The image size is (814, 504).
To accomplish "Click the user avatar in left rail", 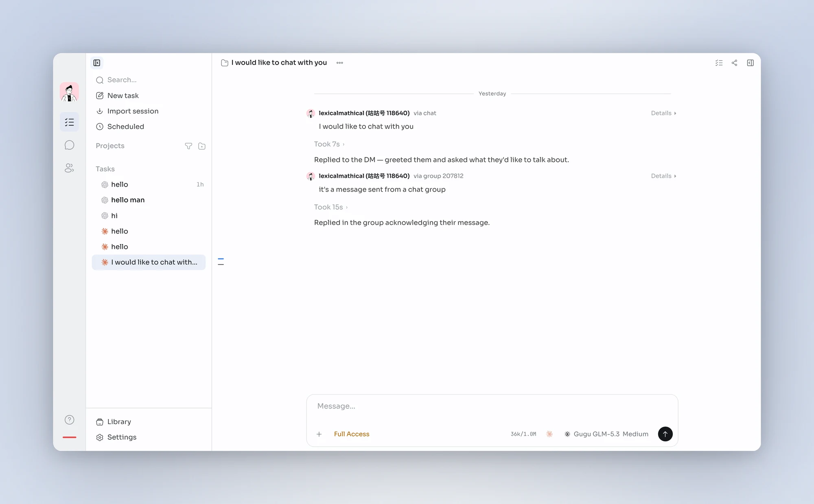I will [x=69, y=92].
